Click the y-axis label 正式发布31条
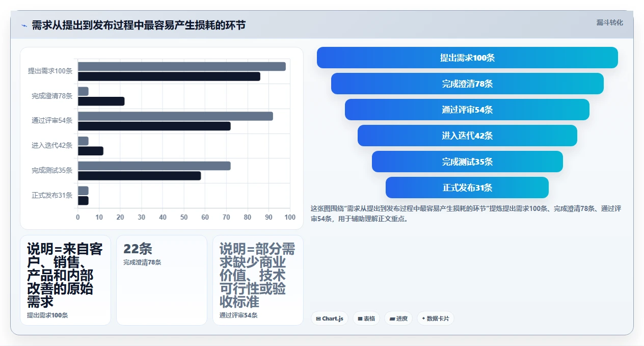 tap(52, 195)
